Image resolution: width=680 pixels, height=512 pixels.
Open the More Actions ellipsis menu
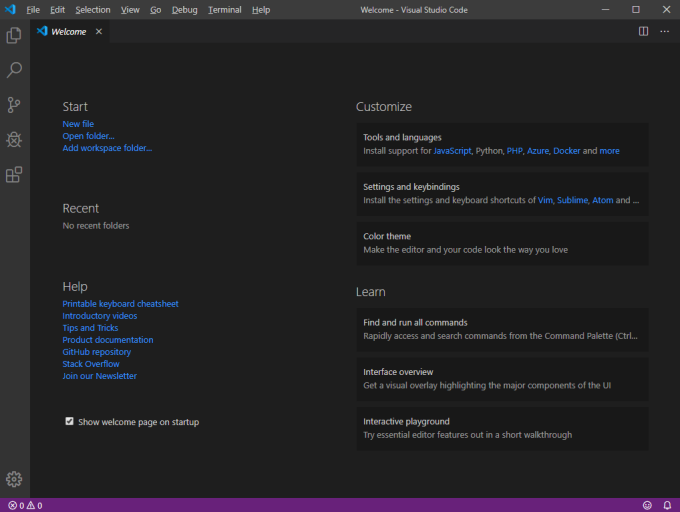click(664, 31)
